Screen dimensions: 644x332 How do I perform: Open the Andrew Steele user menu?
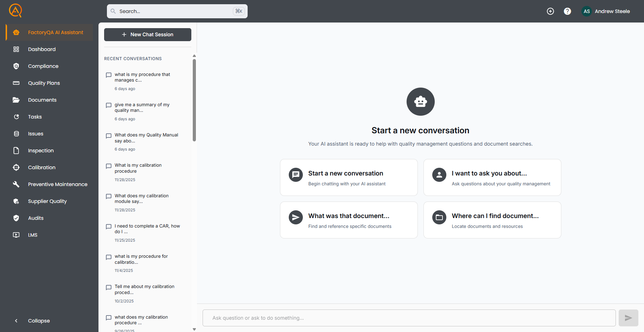click(x=612, y=11)
